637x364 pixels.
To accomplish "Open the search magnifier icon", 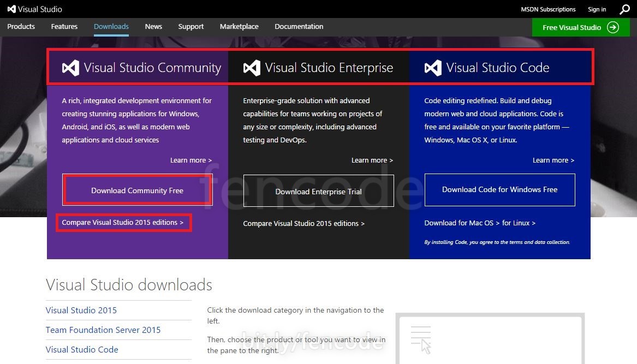I will pos(624,9).
